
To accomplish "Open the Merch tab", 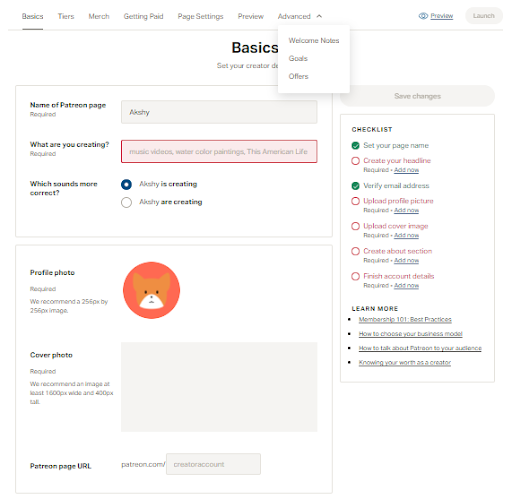I will (99, 16).
